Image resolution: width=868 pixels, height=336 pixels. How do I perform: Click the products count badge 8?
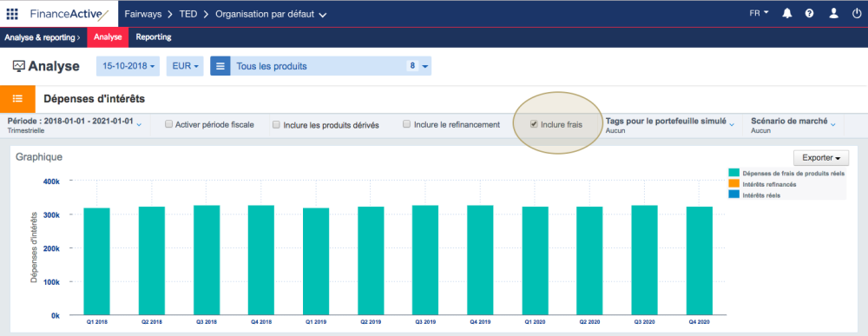coord(412,66)
